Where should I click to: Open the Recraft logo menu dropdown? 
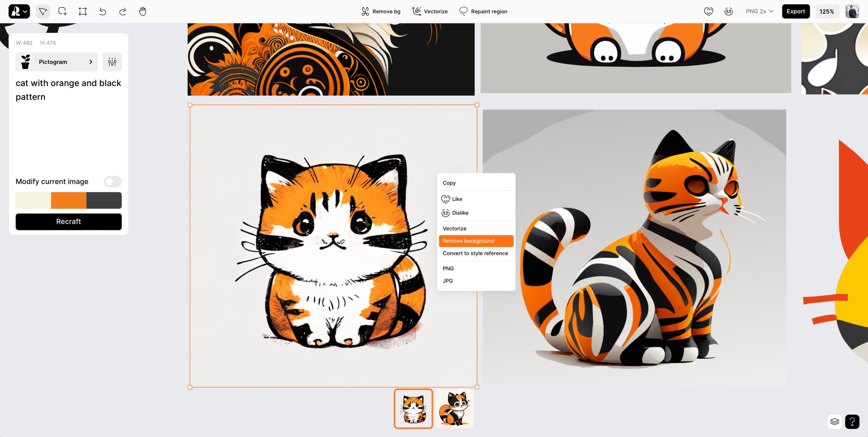[19, 12]
